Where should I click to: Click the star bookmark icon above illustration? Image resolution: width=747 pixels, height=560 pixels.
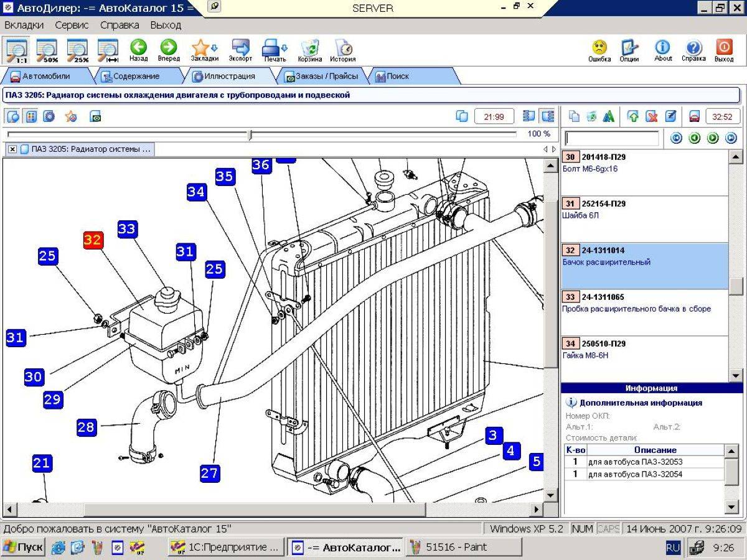click(x=71, y=116)
